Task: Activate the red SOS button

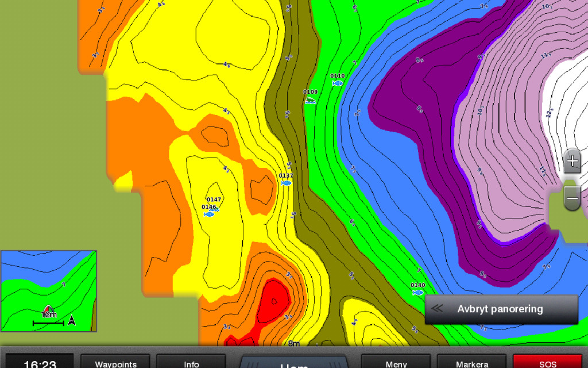Action: (x=547, y=362)
